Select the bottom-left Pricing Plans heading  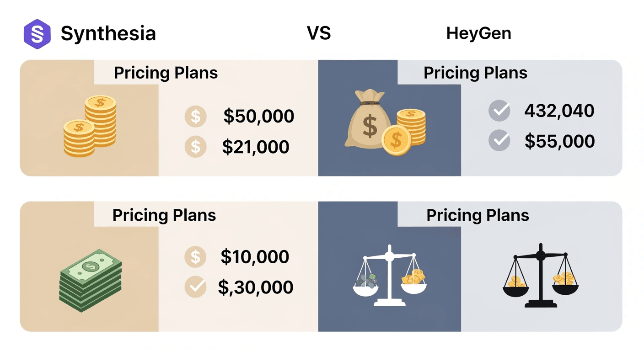pos(164,215)
